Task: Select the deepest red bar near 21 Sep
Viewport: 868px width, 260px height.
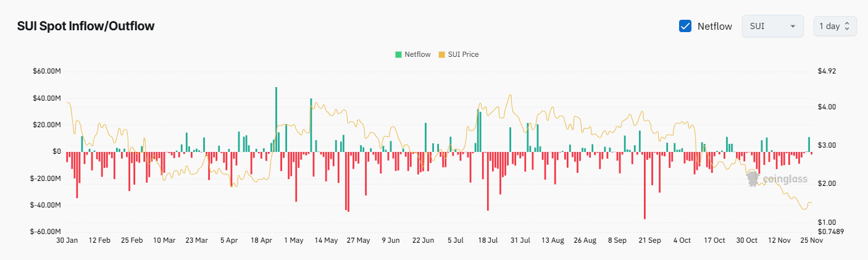Action: tap(645, 185)
